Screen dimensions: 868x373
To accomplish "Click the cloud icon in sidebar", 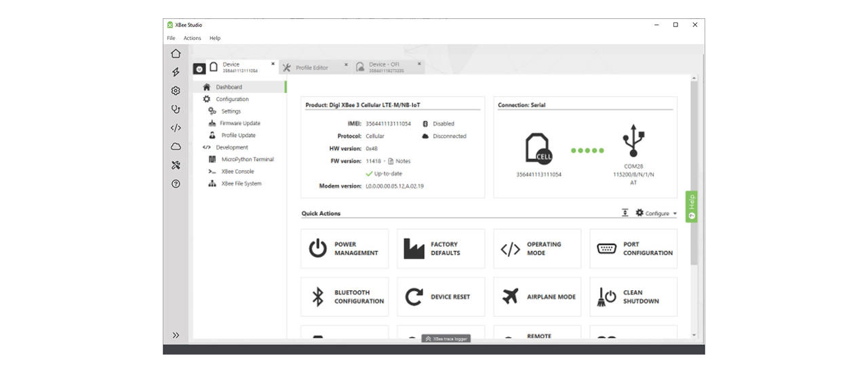I will click(x=176, y=146).
